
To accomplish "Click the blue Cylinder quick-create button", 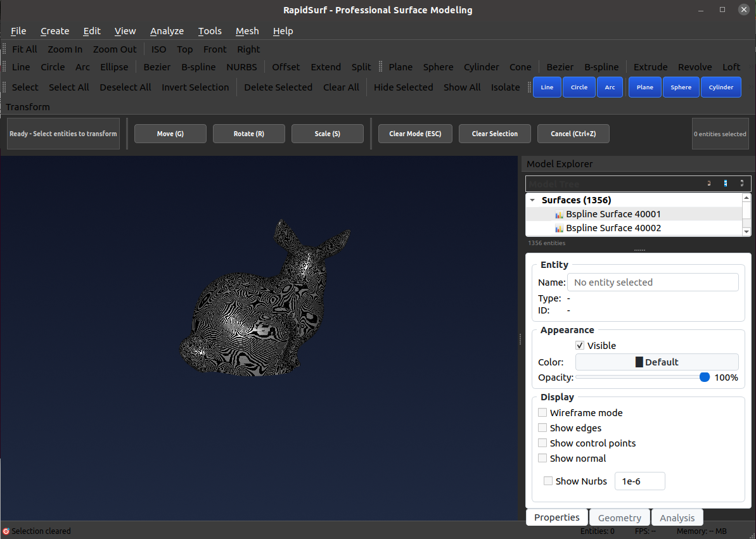I will click(721, 87).
